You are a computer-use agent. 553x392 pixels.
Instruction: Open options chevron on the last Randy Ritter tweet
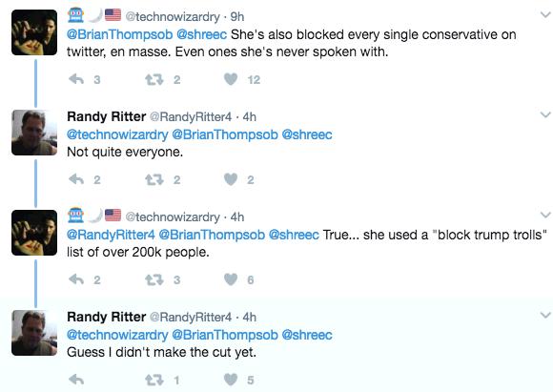pyautogui.click(x=545, y=315)
